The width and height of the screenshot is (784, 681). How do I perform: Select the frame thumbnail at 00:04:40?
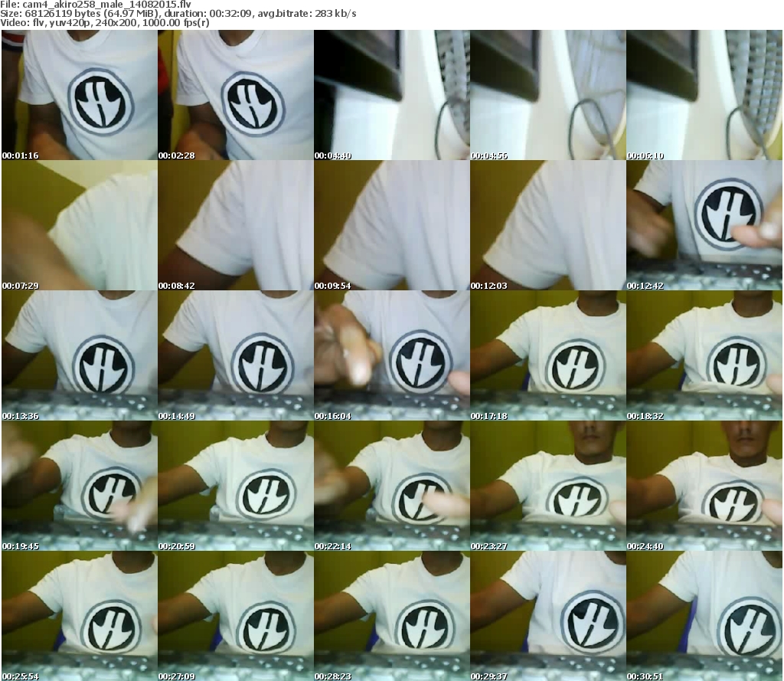(392, 95)
